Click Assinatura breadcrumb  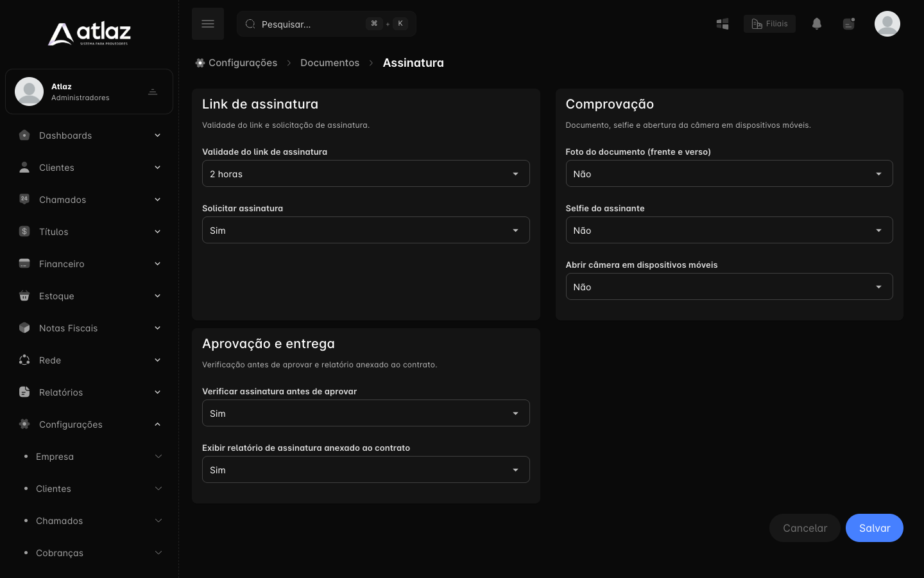click(413, 62)
